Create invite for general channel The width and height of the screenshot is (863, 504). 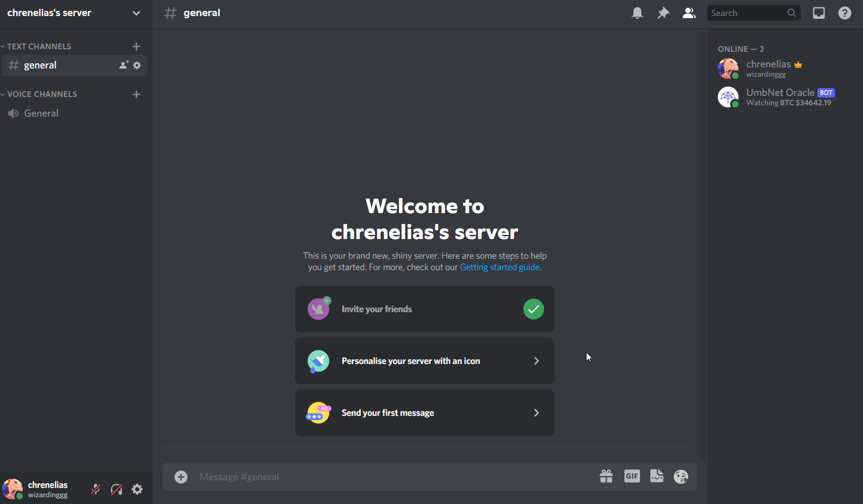pyautogui.click(x=124, y=65)
